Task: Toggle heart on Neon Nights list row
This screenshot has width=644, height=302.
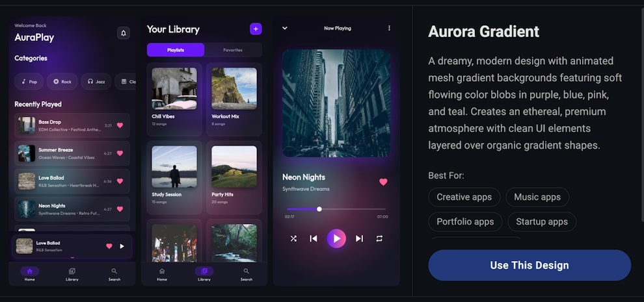Action: (x=120, y=209)
